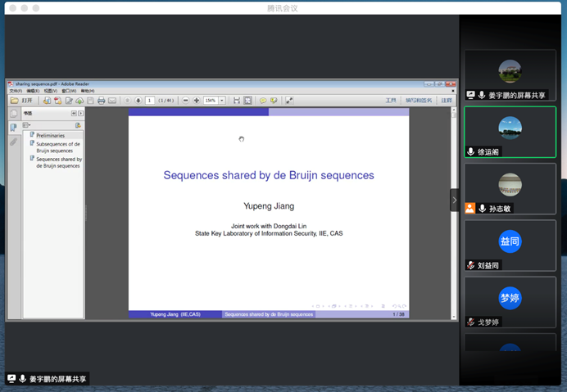Click the video thumbnail of 孙志敏
This screenshot has width=567, height=392.
pos(510,183)
